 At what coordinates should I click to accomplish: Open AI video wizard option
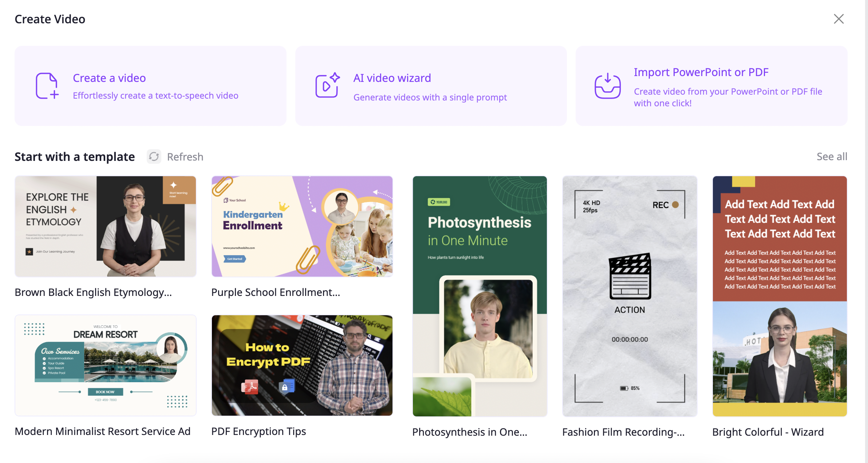392,78
